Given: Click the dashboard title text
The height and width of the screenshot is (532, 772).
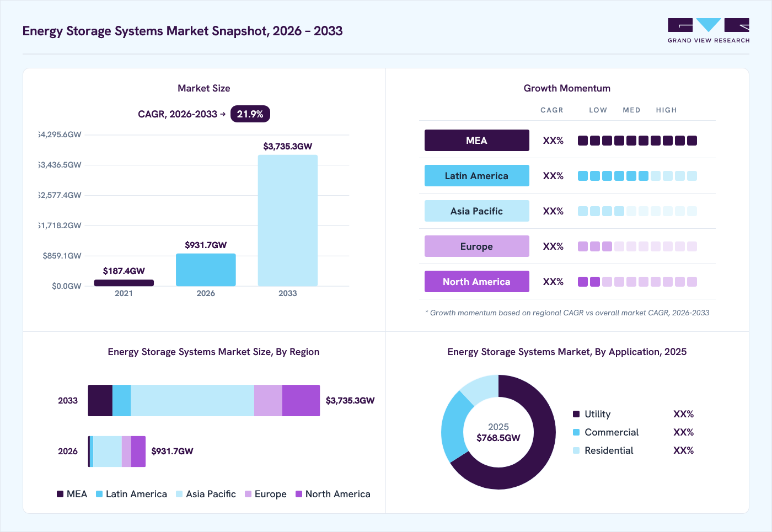Looking at the screenshot, I should point(183,31).
